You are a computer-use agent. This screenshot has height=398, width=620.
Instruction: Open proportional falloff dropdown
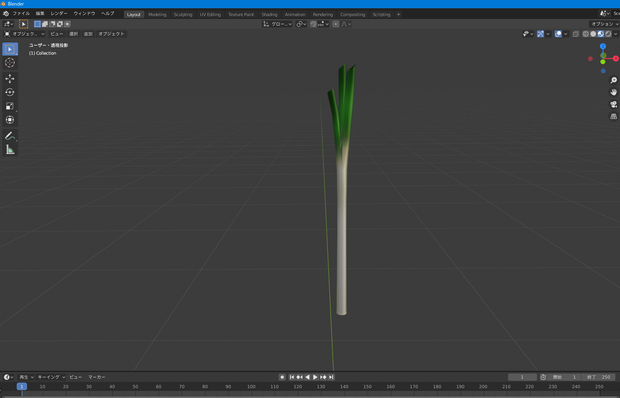click(x=346, y=24)
